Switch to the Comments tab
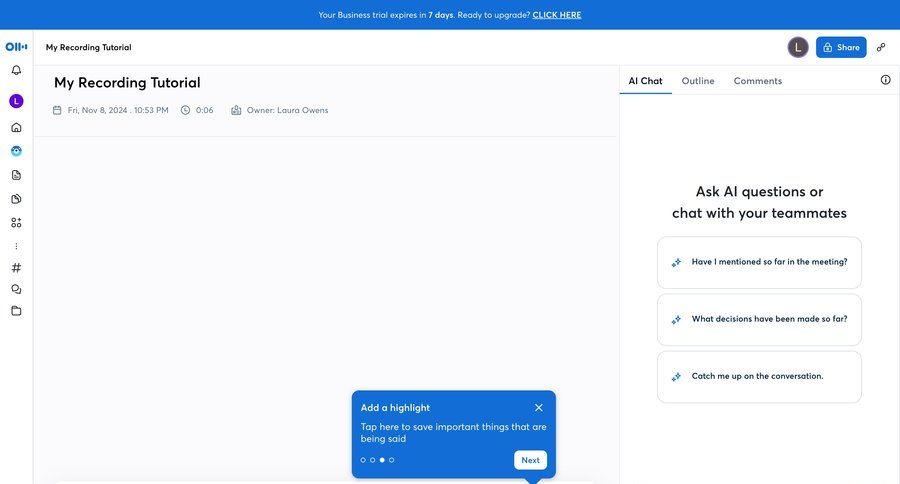 (758, 81)
